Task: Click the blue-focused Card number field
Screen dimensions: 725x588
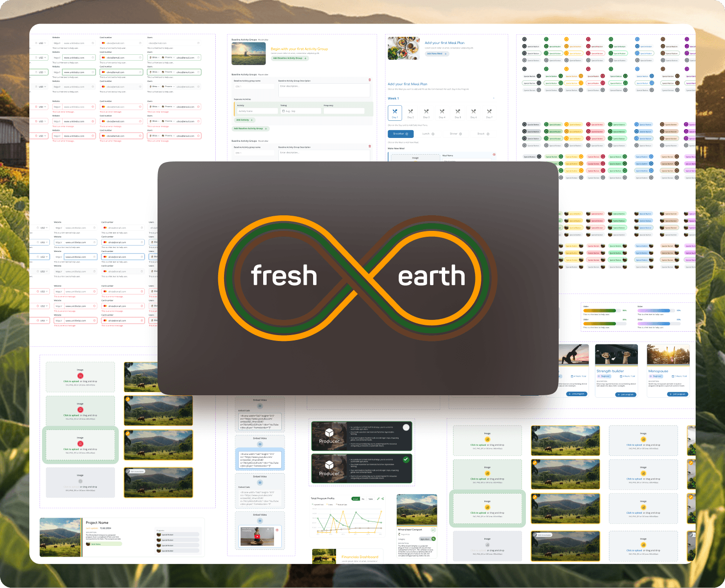Action: 123,257
